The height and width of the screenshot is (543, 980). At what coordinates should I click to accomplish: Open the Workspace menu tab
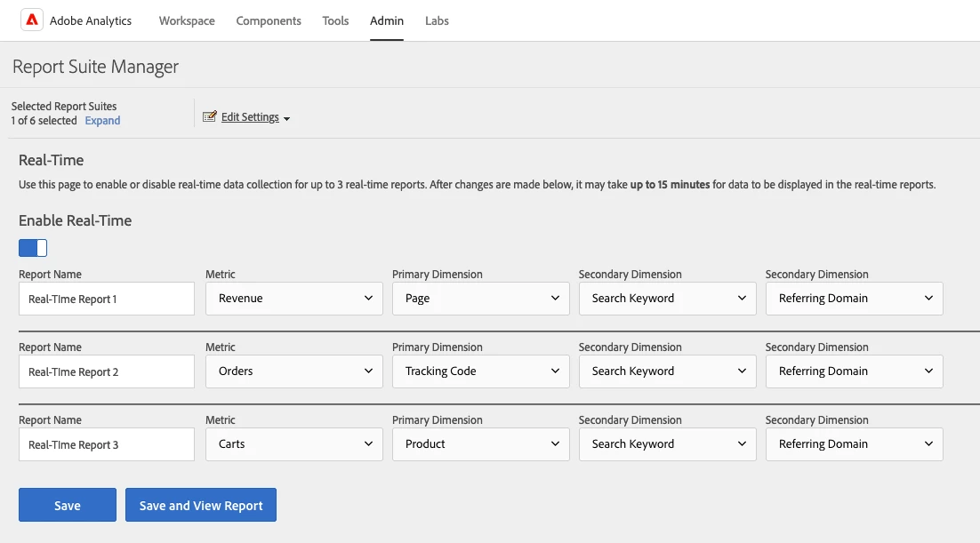click(187, 20)
